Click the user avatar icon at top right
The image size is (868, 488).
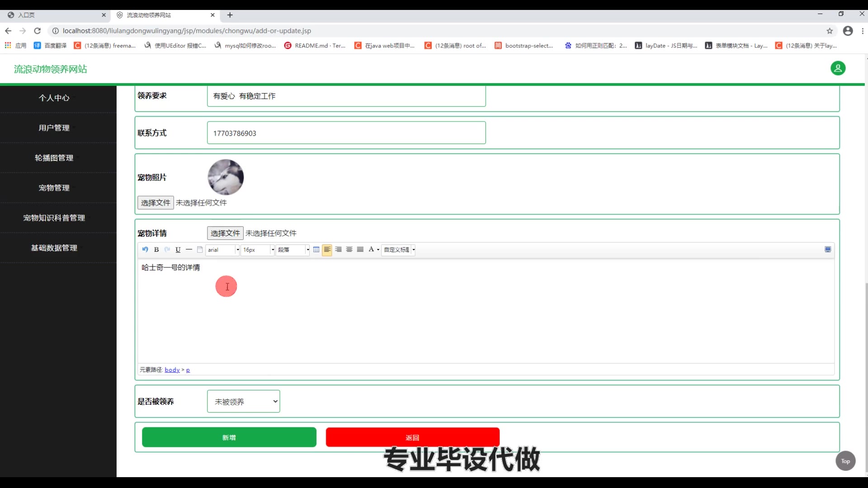pos(838,68)
